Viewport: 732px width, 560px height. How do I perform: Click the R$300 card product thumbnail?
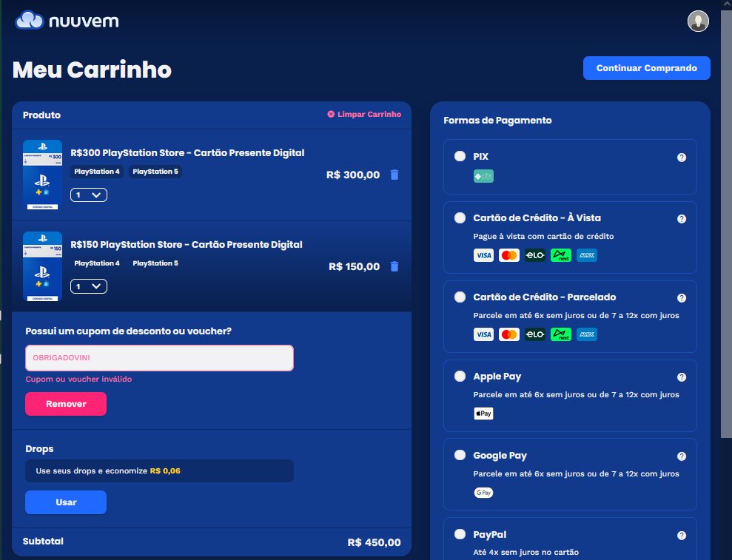[42, 175]
